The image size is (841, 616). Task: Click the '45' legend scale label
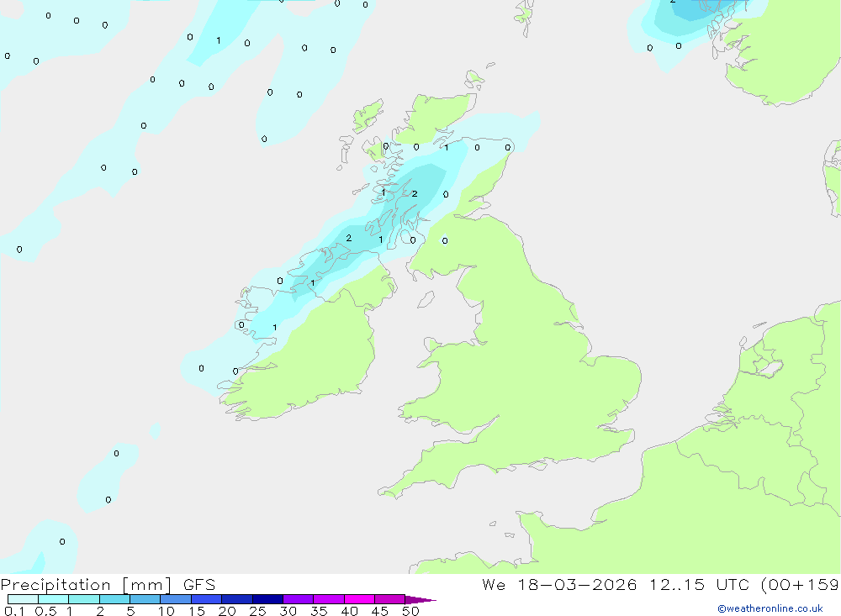(380, 611)
